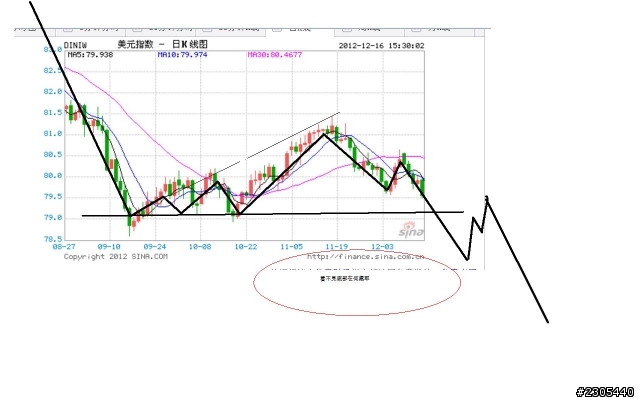Click the 82.0 price axis label
640x400 pixels.
(x=53, y=91)
